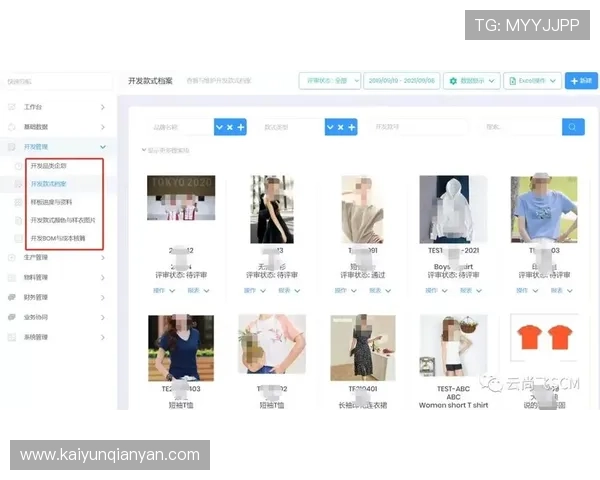Click the blue magnifier search button
600x480 pixels.
point(573,127)
